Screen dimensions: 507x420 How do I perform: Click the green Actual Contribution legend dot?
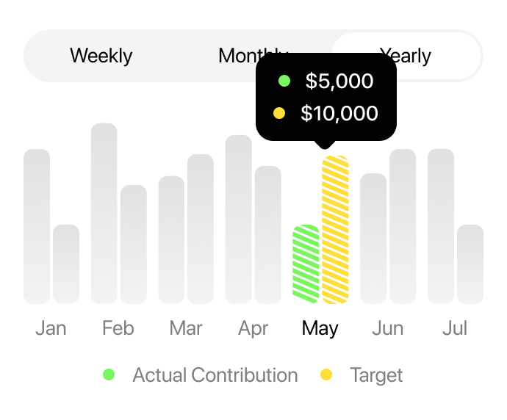tap(109, 375)
